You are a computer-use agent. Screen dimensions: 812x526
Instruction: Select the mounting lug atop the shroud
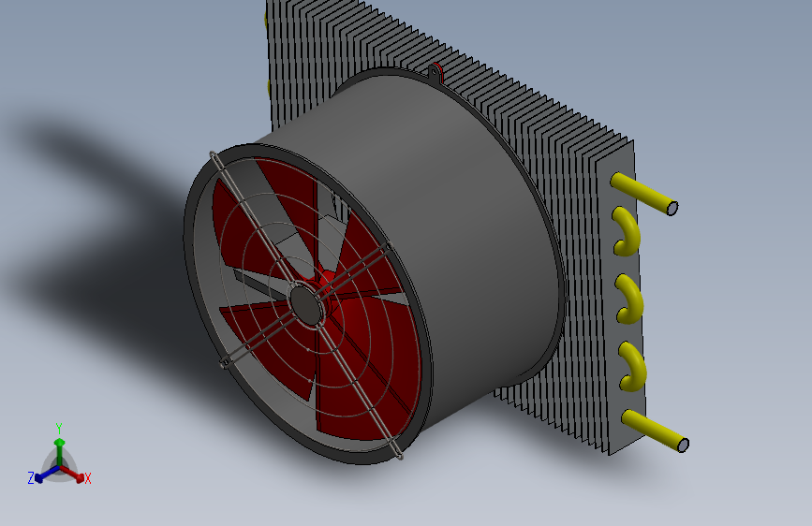(435, 72)
